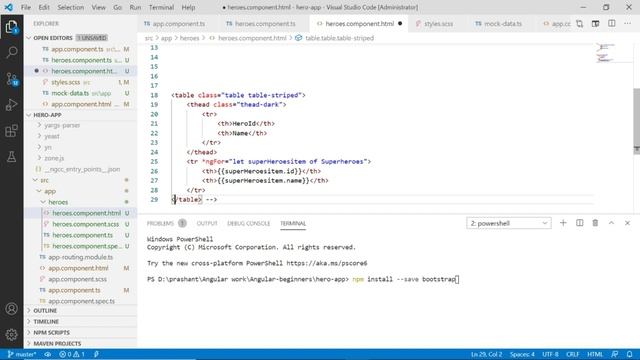The image size is (640, 360).
Task: Split the terminal panel
Action: [x=580, y=223]
